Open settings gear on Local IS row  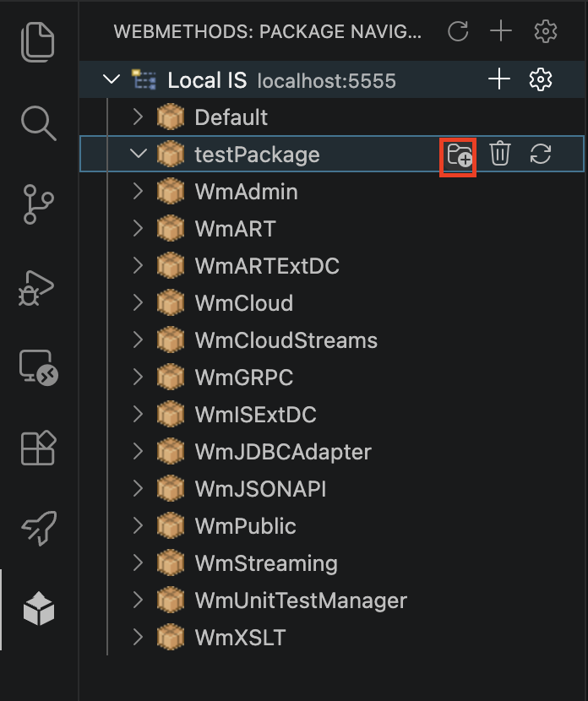[x=541, y=79]
